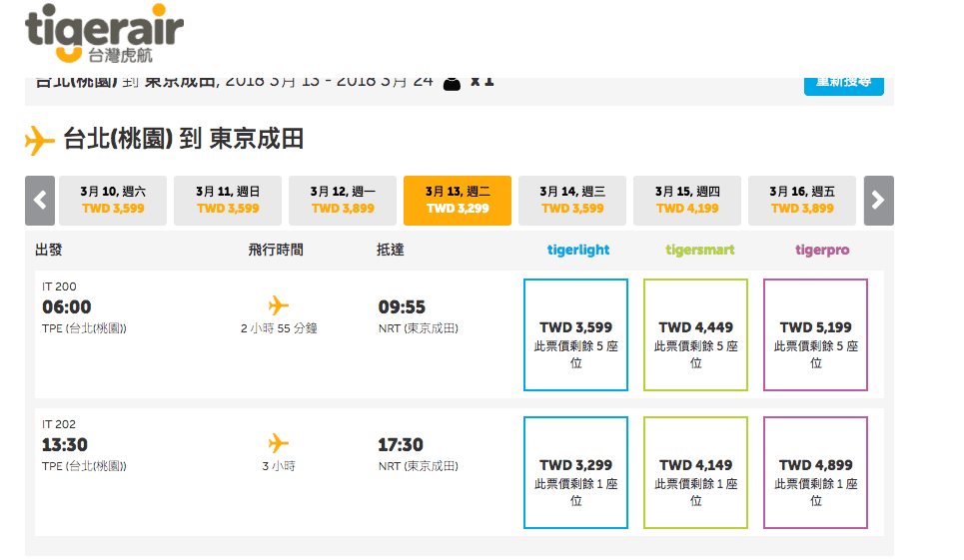Click NRT (東京成田) under 17:30
This screenshot has height=560, width=964.
click(418, 466)
